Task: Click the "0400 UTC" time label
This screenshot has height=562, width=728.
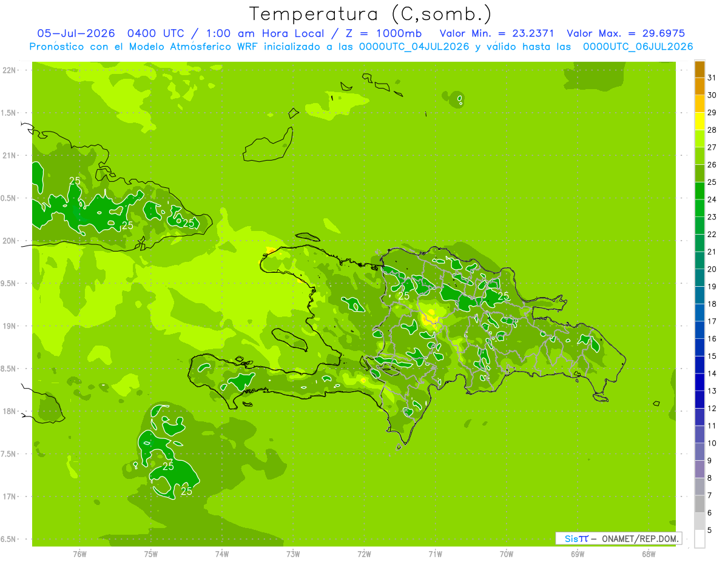Action: pyautogui.click(x=157, y=33)
